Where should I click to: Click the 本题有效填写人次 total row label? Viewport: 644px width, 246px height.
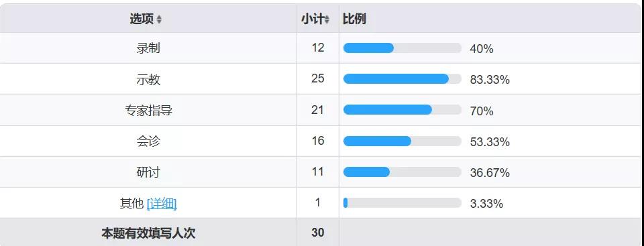[x=148, y=233]
